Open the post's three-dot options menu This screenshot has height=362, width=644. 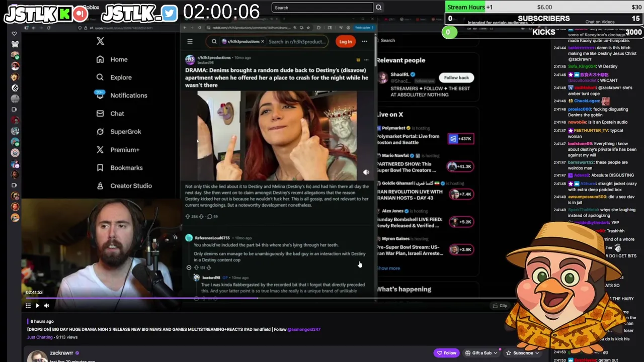tap(366, 60)
